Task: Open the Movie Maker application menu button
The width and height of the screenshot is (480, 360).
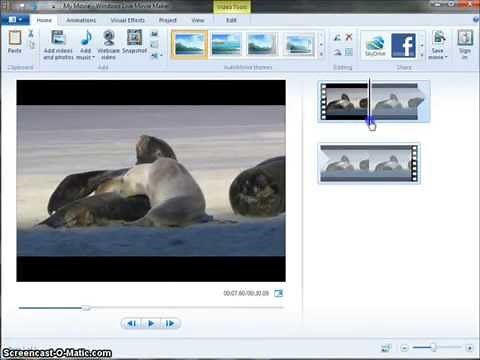Action: (x=15, y=20)
